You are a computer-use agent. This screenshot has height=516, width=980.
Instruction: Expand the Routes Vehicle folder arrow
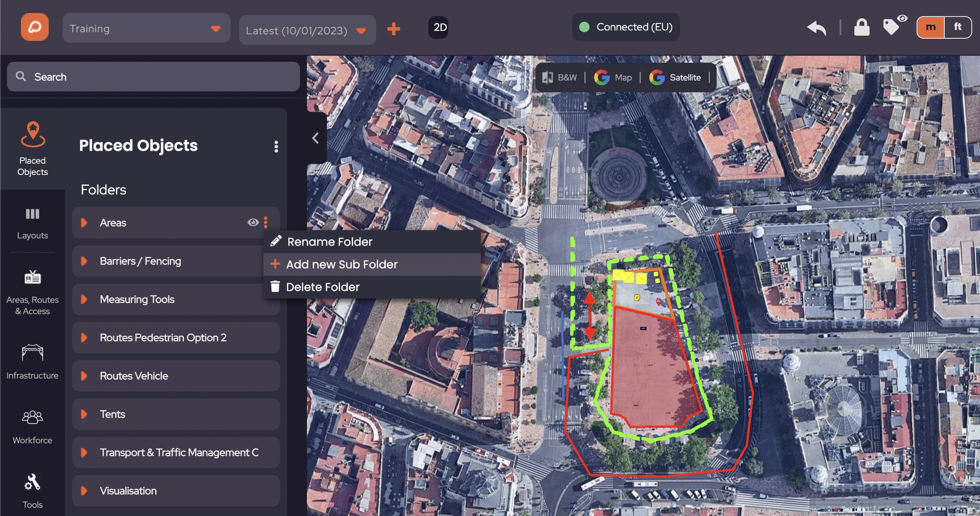pos(84,376)
